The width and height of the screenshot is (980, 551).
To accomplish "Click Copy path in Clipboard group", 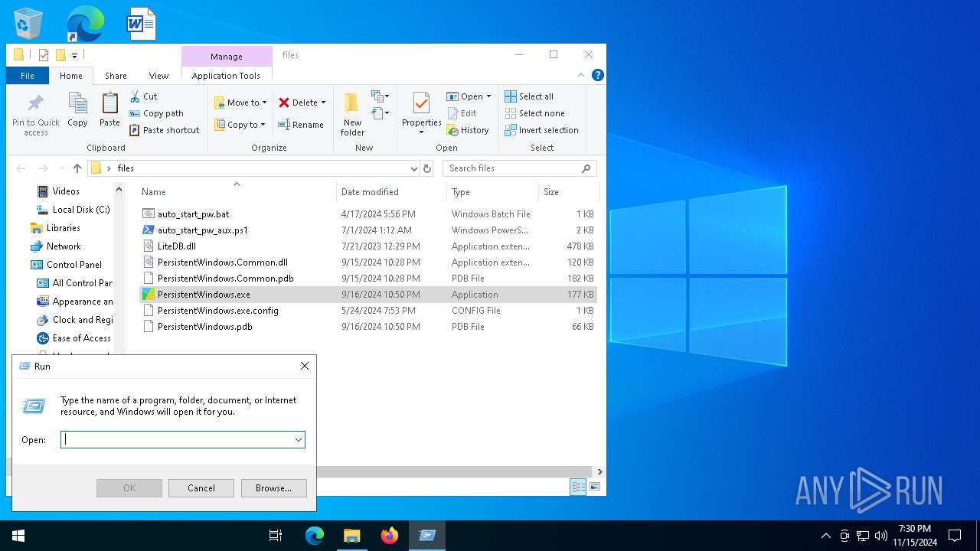I will [x=157, y=113].
